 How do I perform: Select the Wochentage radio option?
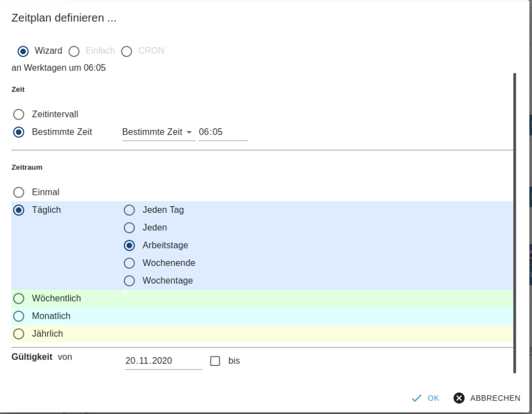click(x=129, y=280)
